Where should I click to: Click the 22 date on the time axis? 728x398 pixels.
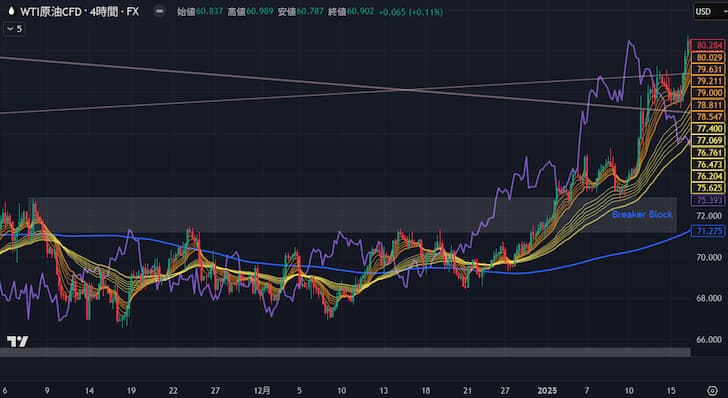pyautogui.click(x=173, y=390)
